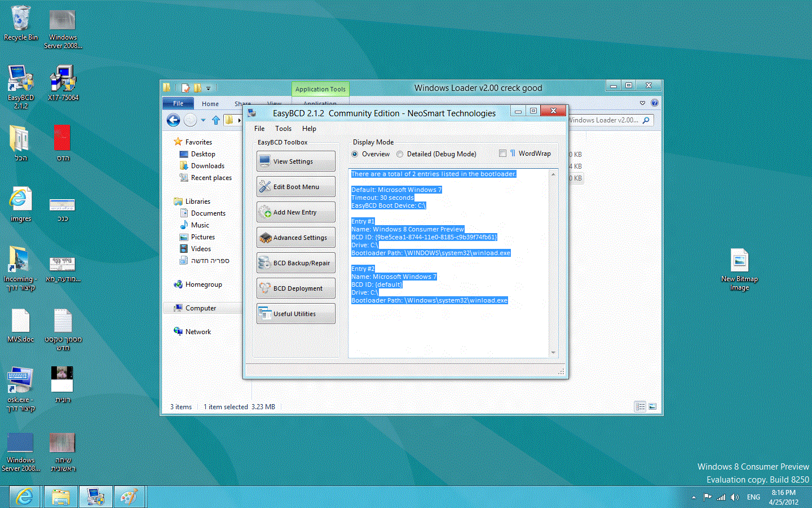Open the EasyBCD Tools menu
The width and height of the screenshot is (812, 508).
283,129
